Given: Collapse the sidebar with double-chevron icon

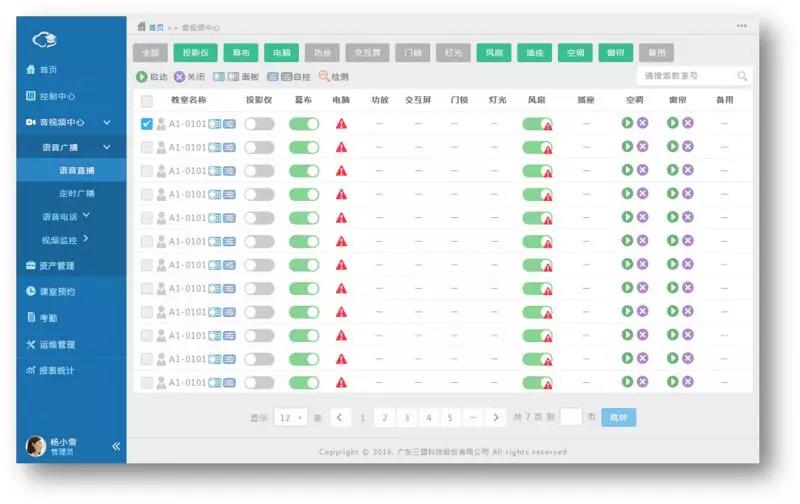Looking at the screenshot, I should coord(115,446).
